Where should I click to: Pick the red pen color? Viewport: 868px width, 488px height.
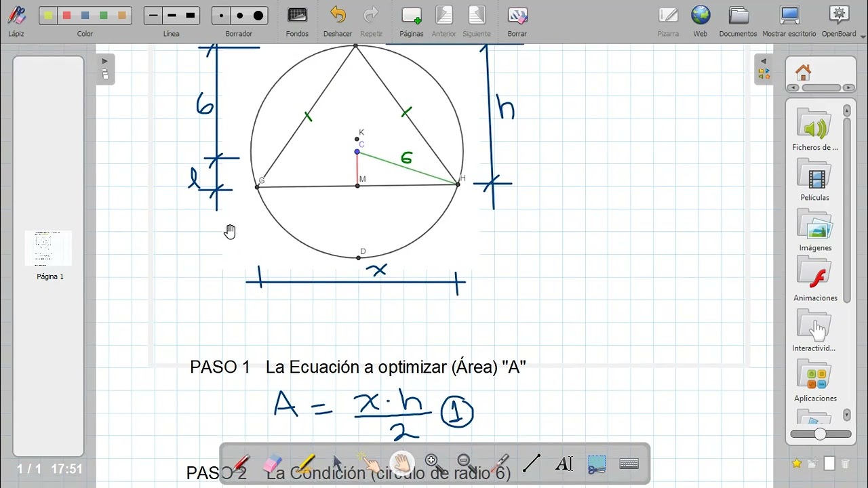point(66,16)
